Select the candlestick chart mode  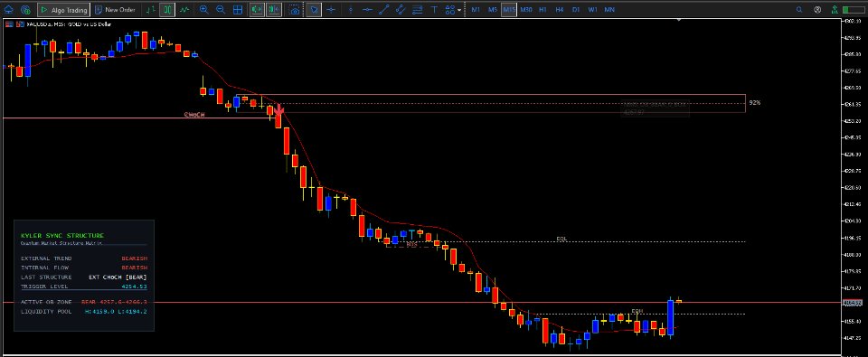[168, 10]
